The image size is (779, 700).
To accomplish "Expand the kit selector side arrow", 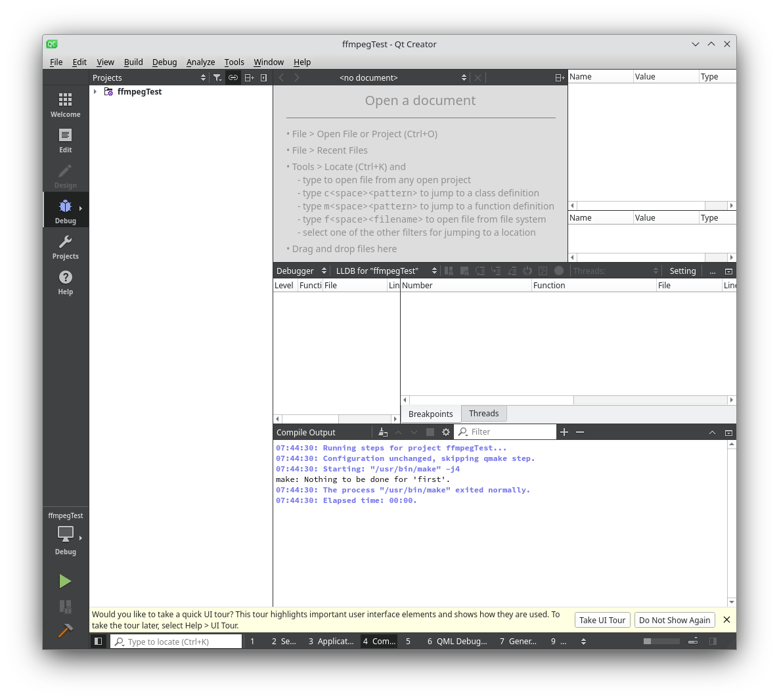I will point(81,538).
